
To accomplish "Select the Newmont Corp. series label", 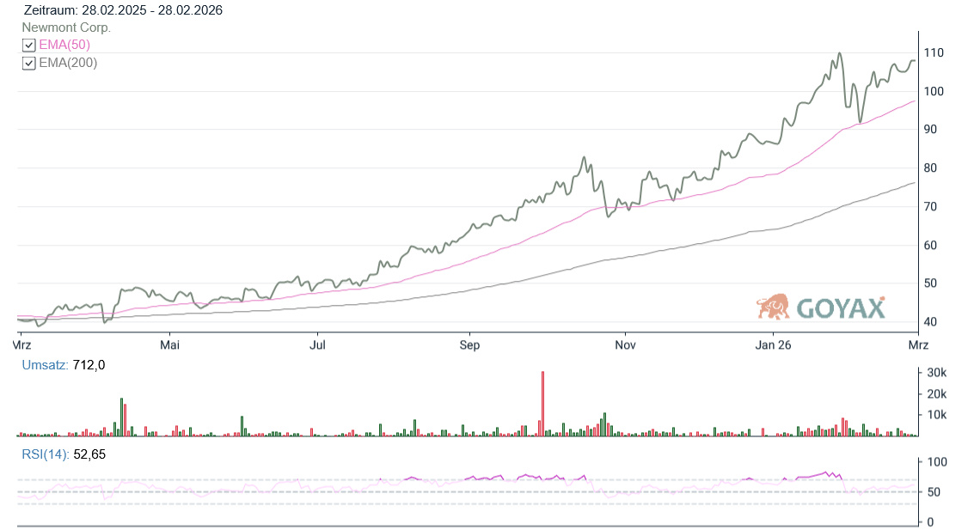I will click(x=66, y=27).
